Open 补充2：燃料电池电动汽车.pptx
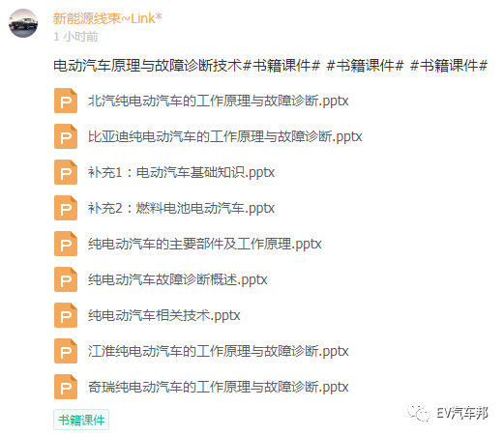 click(x=181, y=208)
